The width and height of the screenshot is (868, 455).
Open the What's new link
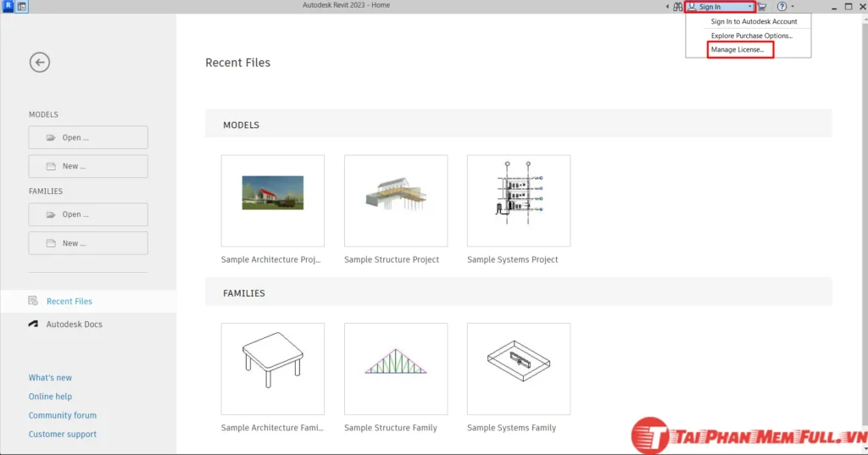pos(50,378)
